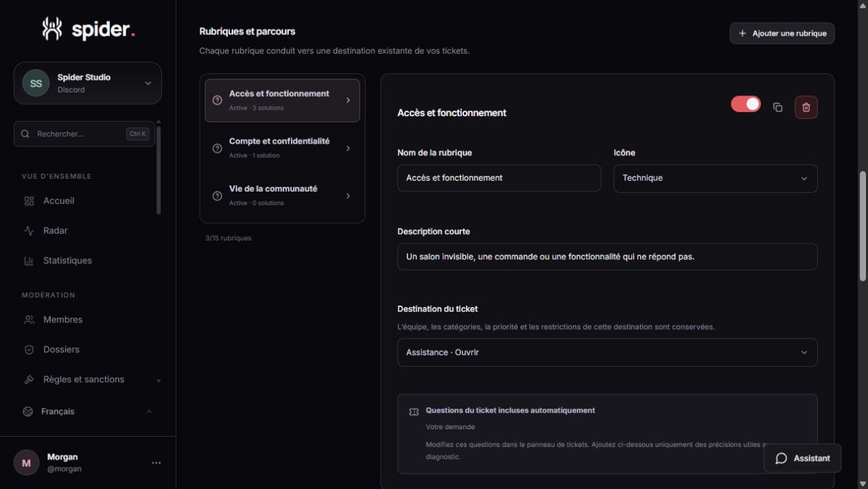Click the Description courte input field
This screenshot has width=868, height=489.
(x=607, y=257)
